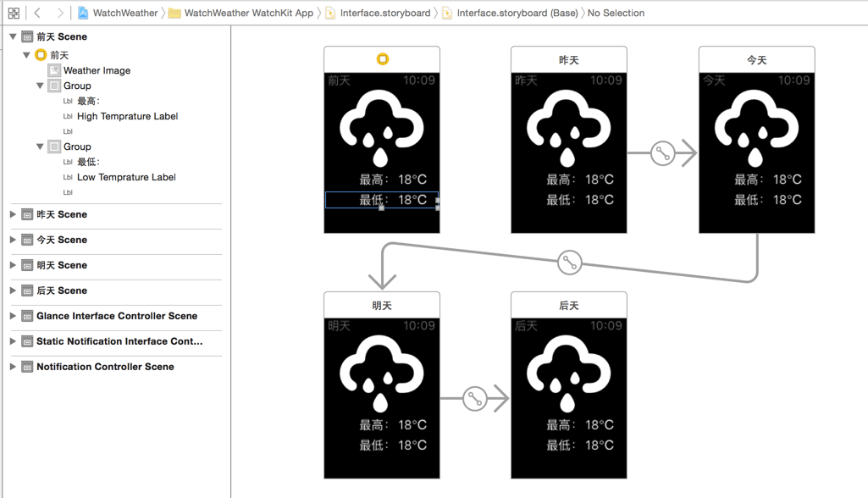Go back with the left arrow

[37, 13]
